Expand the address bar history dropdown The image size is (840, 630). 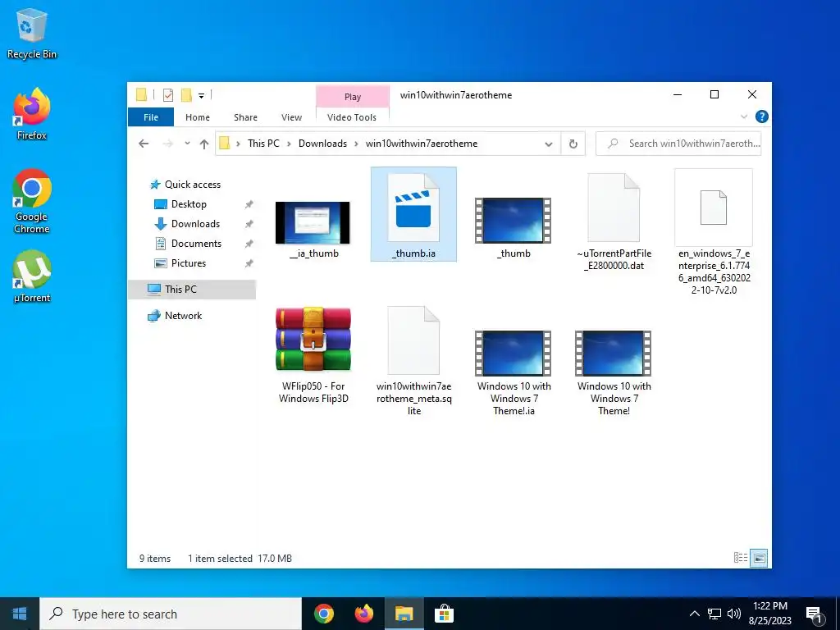tap(549, 144)
